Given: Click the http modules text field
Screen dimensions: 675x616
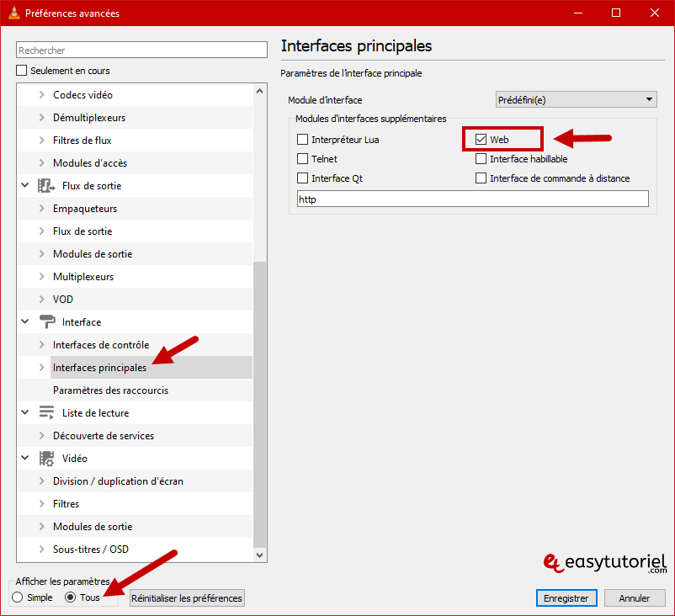Looking at the screenshot, I should (473, 199).
